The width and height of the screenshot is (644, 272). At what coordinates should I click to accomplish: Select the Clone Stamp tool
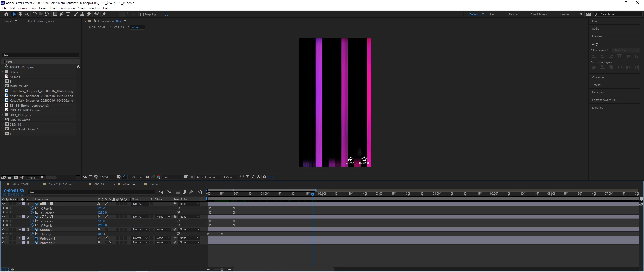click(x=82, y=14)
